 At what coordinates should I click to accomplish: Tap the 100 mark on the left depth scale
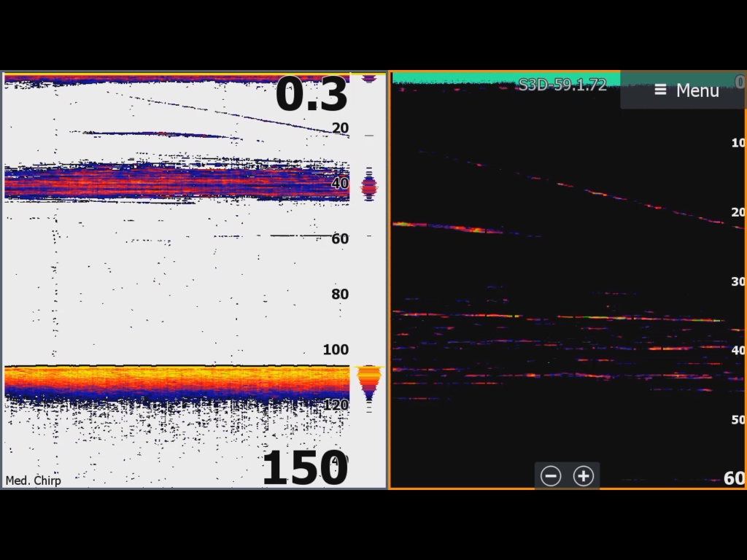tap(336, 350)
